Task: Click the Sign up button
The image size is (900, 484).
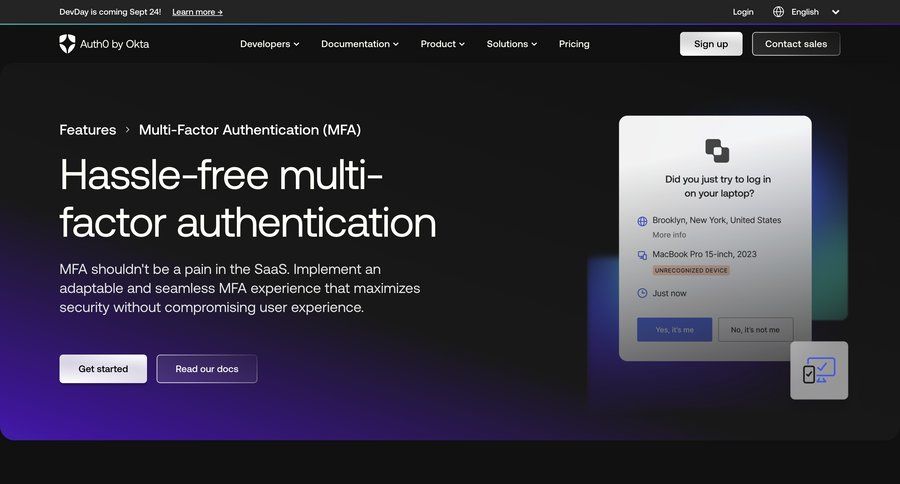Action: click(x=711, y=44)
